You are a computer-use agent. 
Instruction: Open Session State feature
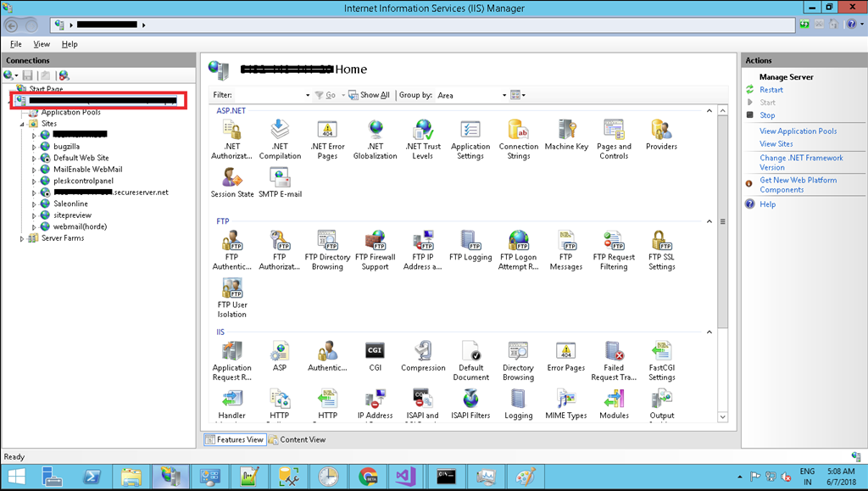click(232, 182)
